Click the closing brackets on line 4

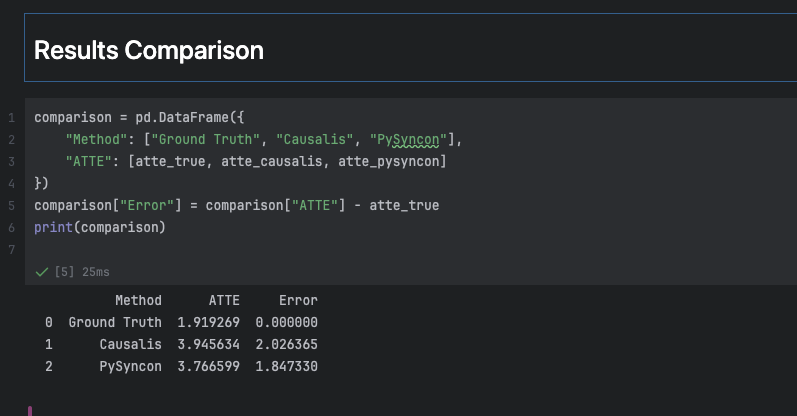(x=41, y=183)
